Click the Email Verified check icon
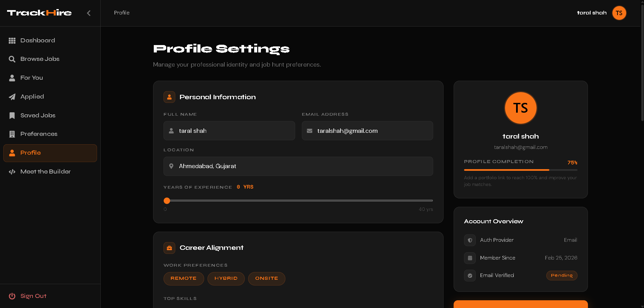The image size is (644, 308). click(470, 276)
